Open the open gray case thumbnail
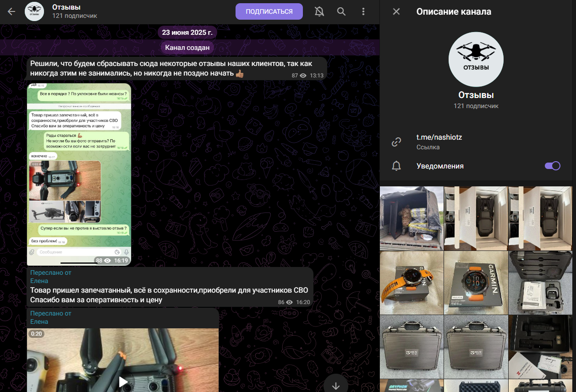The image size is (576, 392). tap(541, 283)
